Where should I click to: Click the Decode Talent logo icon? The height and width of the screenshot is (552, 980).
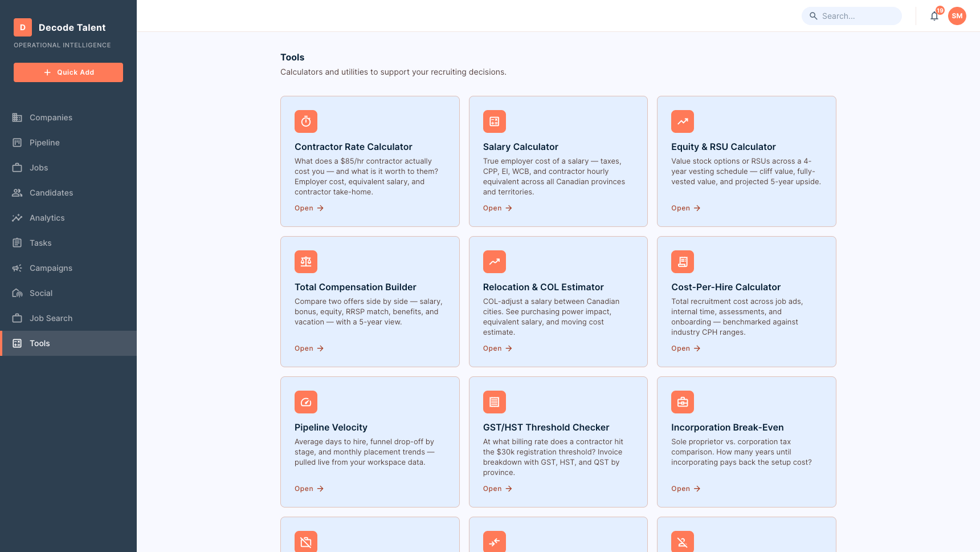(x=23, y=27)
